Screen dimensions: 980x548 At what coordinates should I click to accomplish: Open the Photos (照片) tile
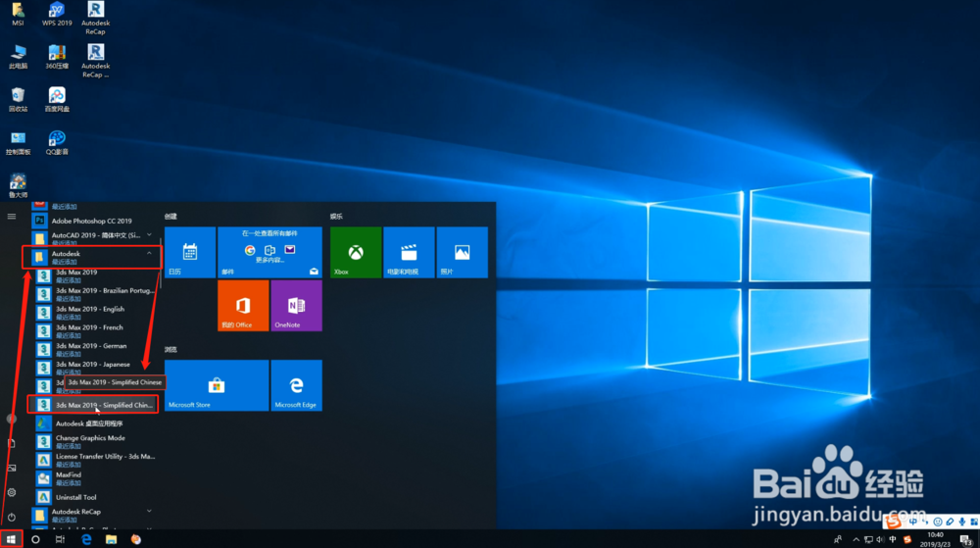coord(462,253)
